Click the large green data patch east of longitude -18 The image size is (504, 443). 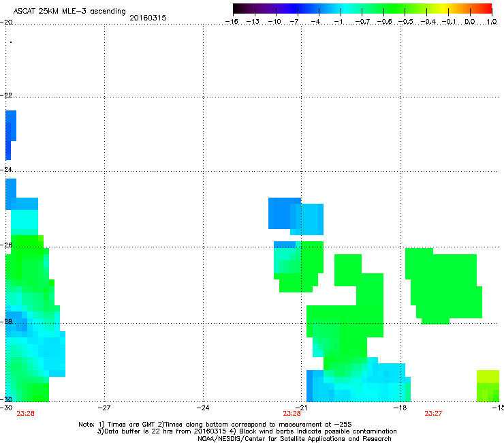click(443, 286)
